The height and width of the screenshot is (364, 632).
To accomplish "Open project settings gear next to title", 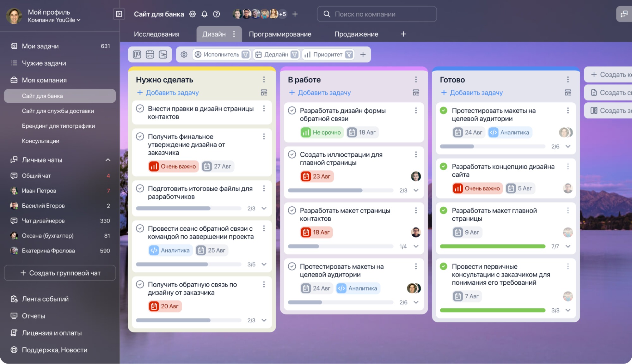I will point(192,14).
